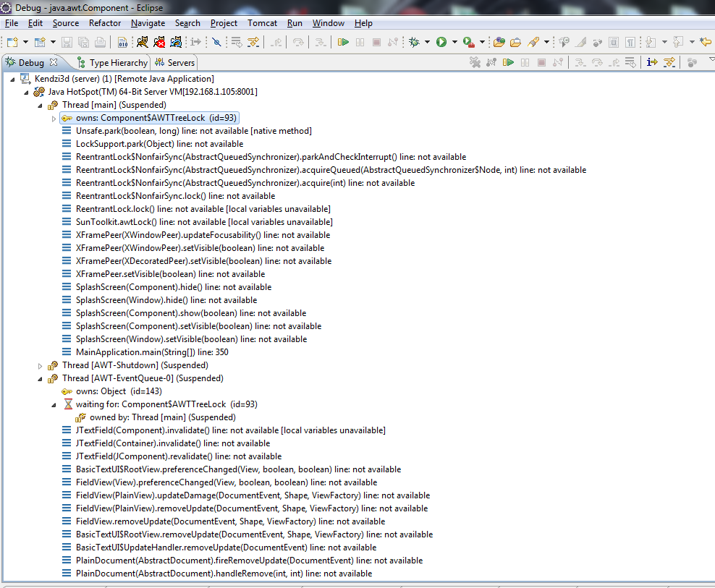The width and height of the screenshot is (715, 588).
Task: Collapse the Thread [main] tree node
Action: coord(41,105)
